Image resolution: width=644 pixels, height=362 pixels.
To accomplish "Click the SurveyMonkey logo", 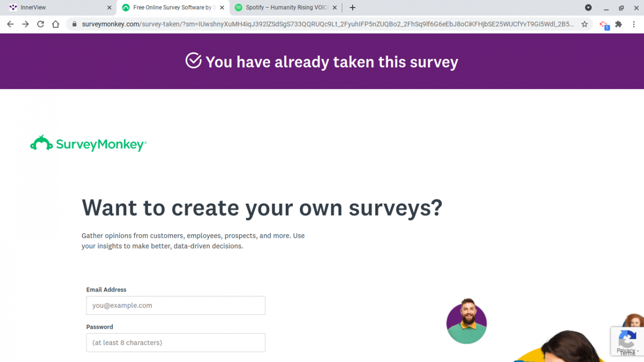I will click(x=88, y=144).
